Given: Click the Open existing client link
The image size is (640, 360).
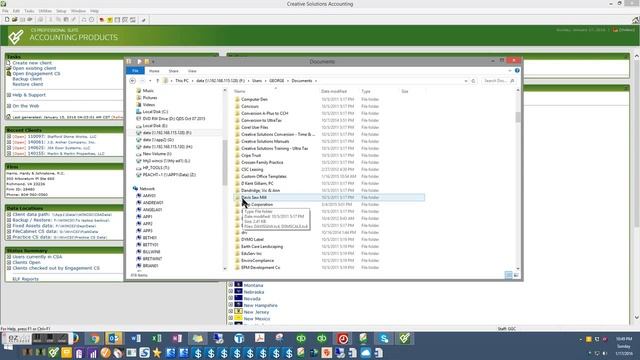Looking at the screenshot, I should pyautogui.click(x=34, y=68).
